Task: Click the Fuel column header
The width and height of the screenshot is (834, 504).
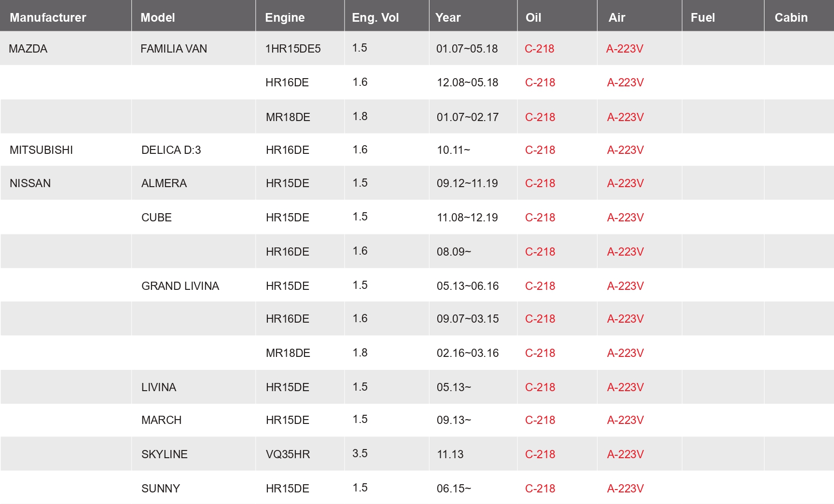Action: (702, 18)
